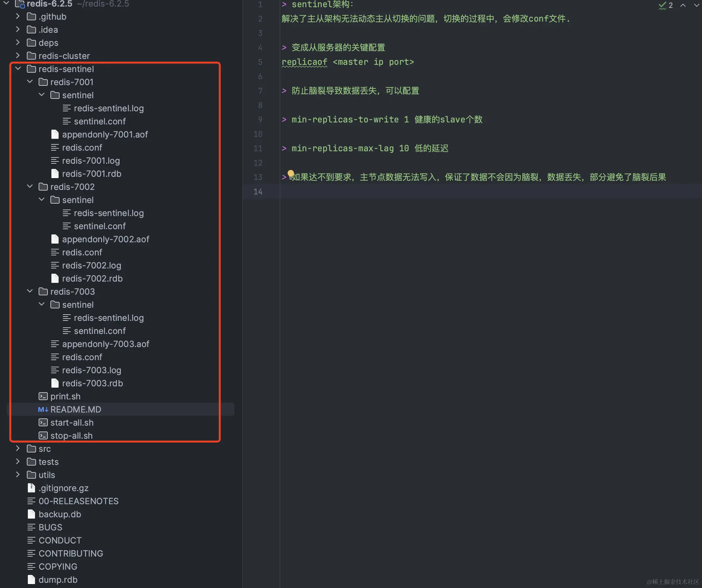Open the .gitignore.gz archive file

(63, 488)
